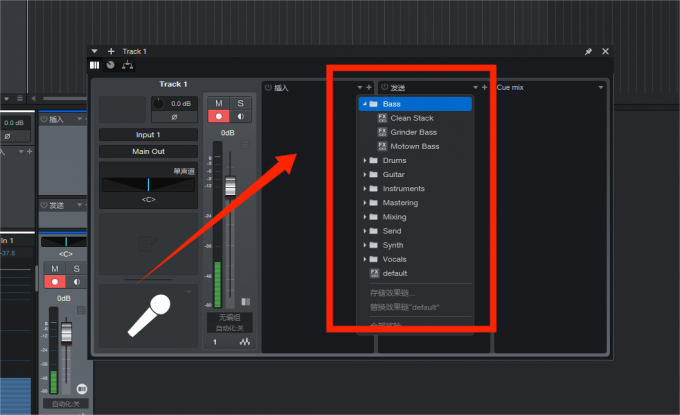Select the channel strip view icon
The image size is (680, 415).
point(95,65)
